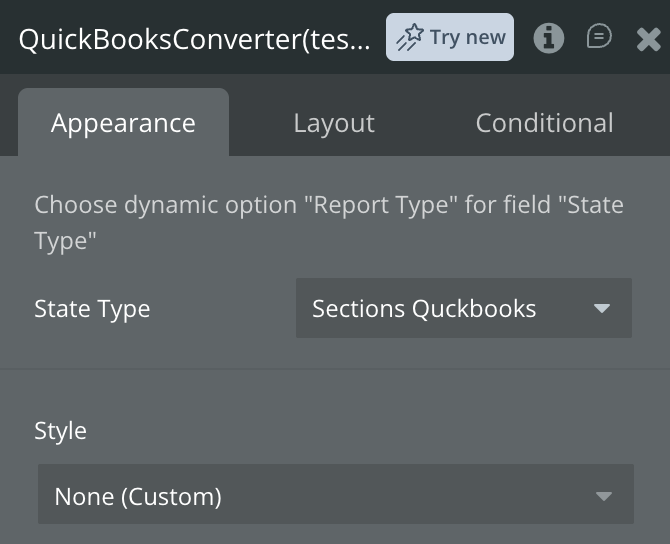Click the "Style" section label
670x544 pixels.
click(x=60, y=431)
